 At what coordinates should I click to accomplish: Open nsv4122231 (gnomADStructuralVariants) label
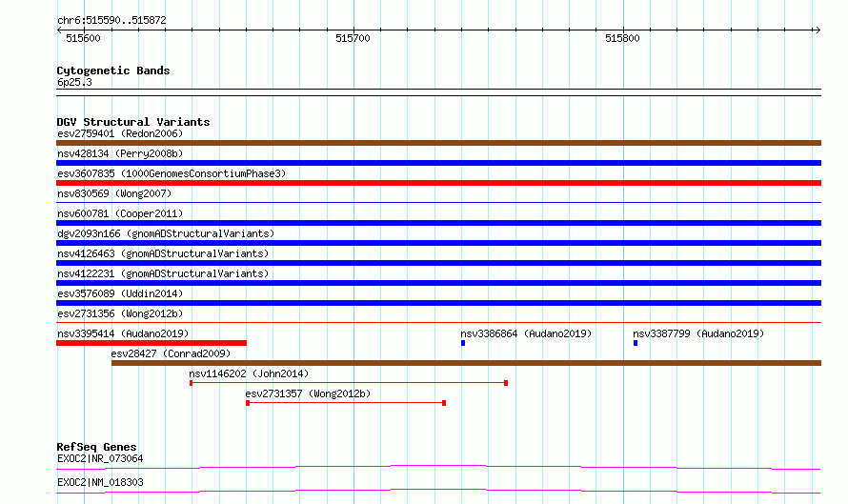[163, 273]
